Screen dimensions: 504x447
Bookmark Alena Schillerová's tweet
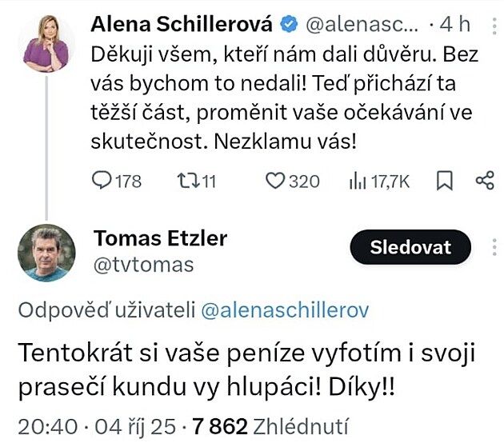tap(445, 182)
